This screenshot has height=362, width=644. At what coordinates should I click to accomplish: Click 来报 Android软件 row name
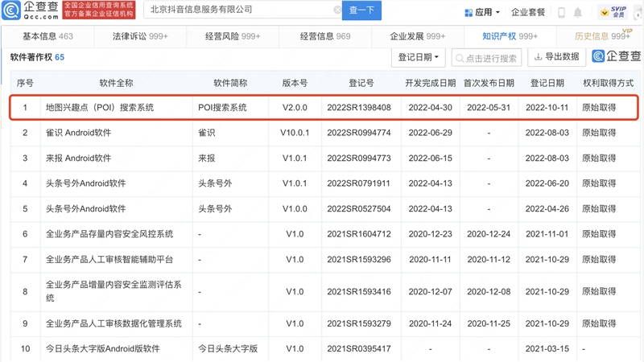point(78,158)
